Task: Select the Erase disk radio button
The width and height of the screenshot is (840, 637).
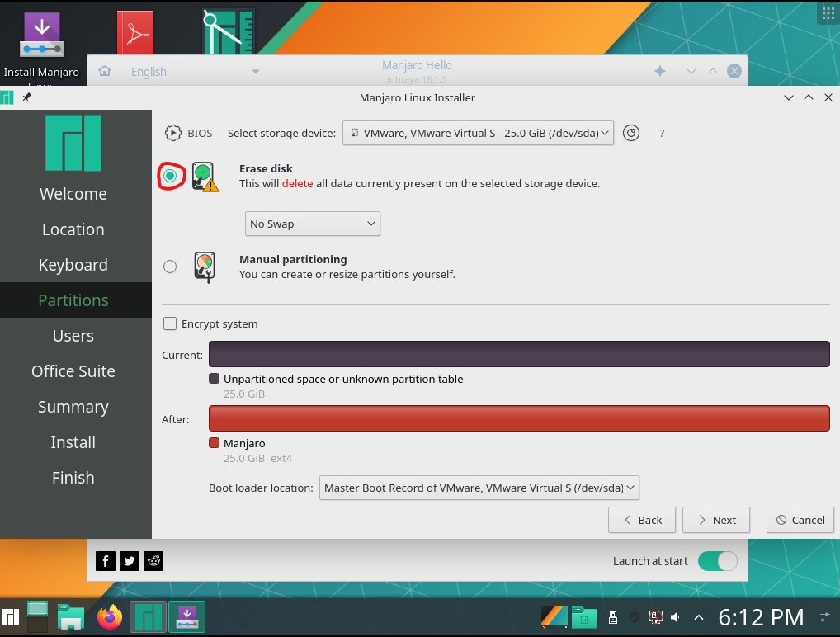Action: 170,176
